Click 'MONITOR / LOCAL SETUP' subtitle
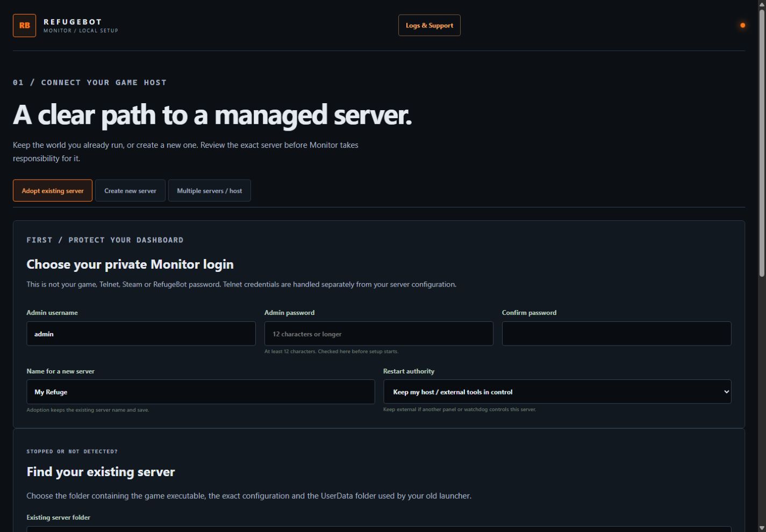766x532 pixels. (81, 31)
